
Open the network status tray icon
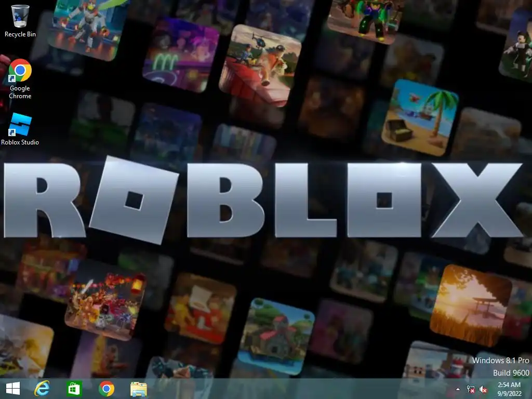(471, 389)
